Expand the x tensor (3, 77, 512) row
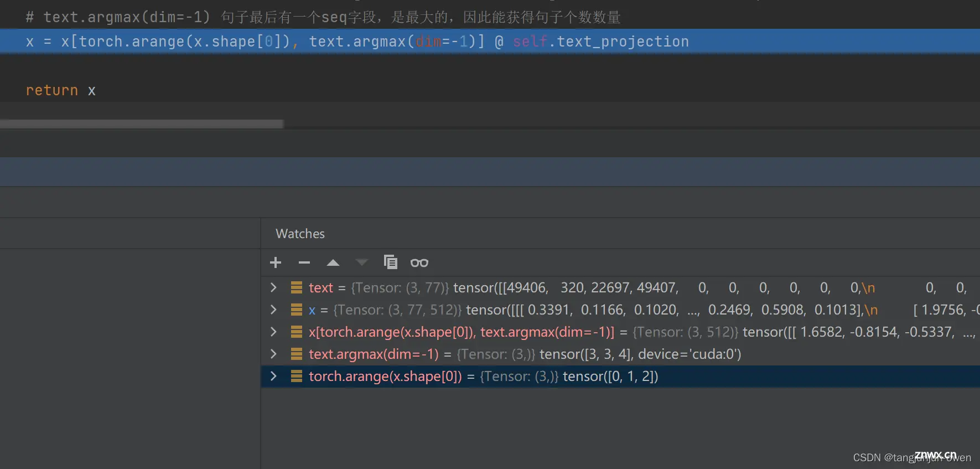This screenshot has height=469, width=980. 273,310
